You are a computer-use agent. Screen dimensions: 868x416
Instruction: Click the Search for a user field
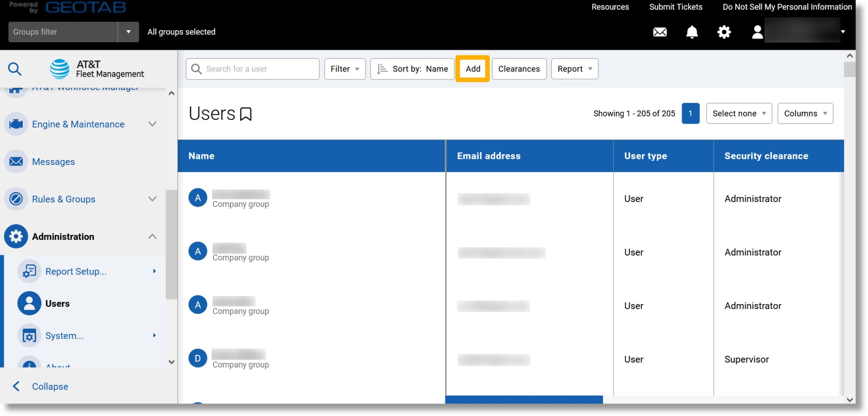tap(253, 69)
